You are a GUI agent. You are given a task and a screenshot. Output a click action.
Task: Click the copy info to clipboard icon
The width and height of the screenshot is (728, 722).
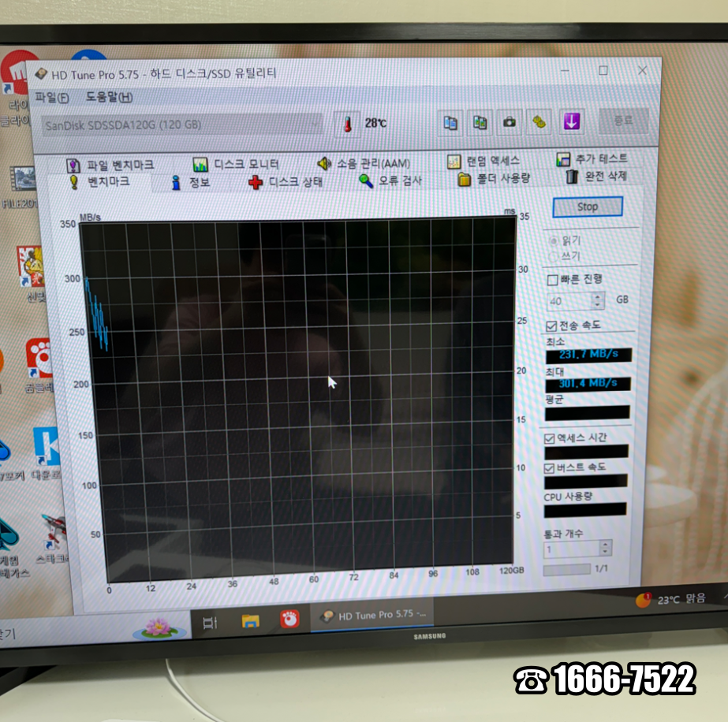[x=450, y=123]
